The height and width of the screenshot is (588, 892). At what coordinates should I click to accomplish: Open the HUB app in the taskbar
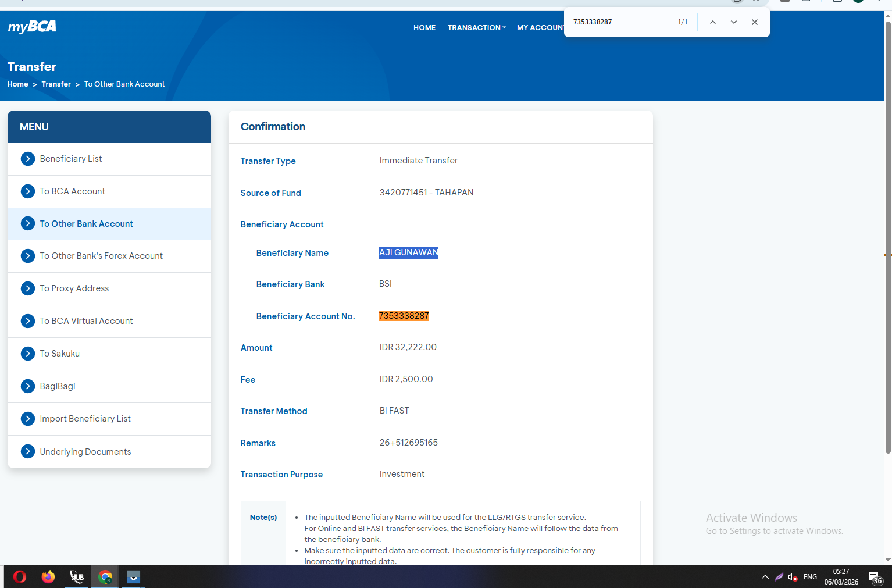(x=77, y=577)
